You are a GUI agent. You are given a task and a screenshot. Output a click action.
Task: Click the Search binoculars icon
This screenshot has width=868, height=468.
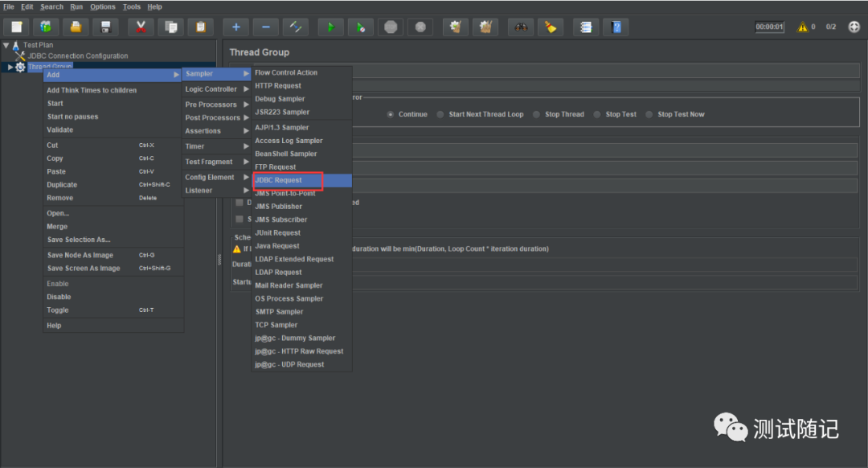[521, 27]
